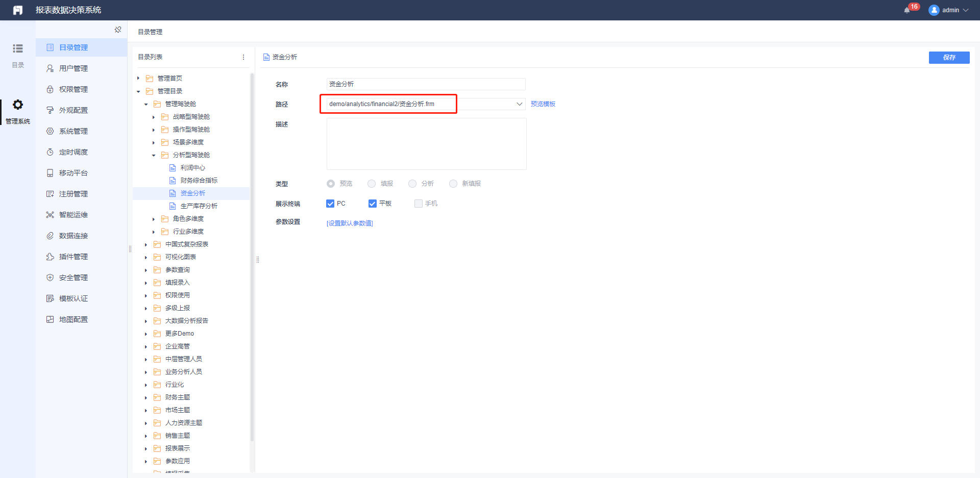Click the 名称 input field
This screenshot has width=980, height=478.
426,84
